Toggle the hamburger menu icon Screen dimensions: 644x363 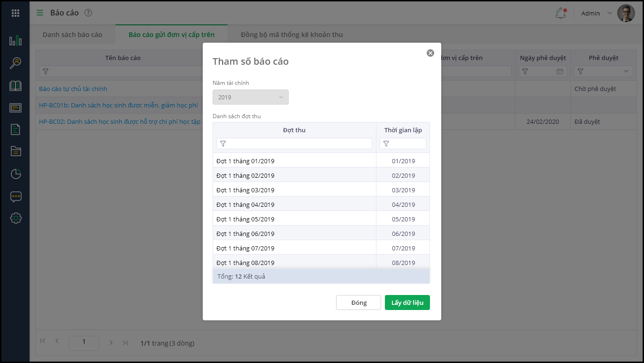pos(40,13)
